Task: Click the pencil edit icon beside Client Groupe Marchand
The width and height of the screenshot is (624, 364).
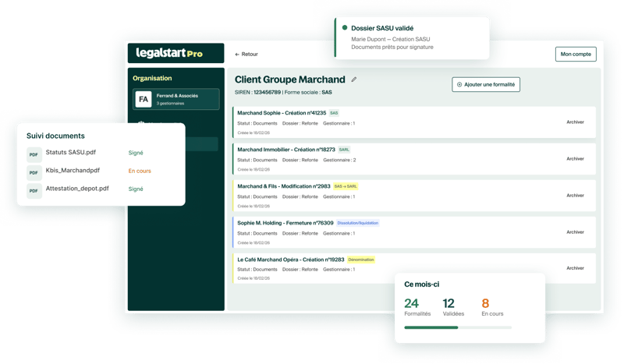Action: pos(354,80)
